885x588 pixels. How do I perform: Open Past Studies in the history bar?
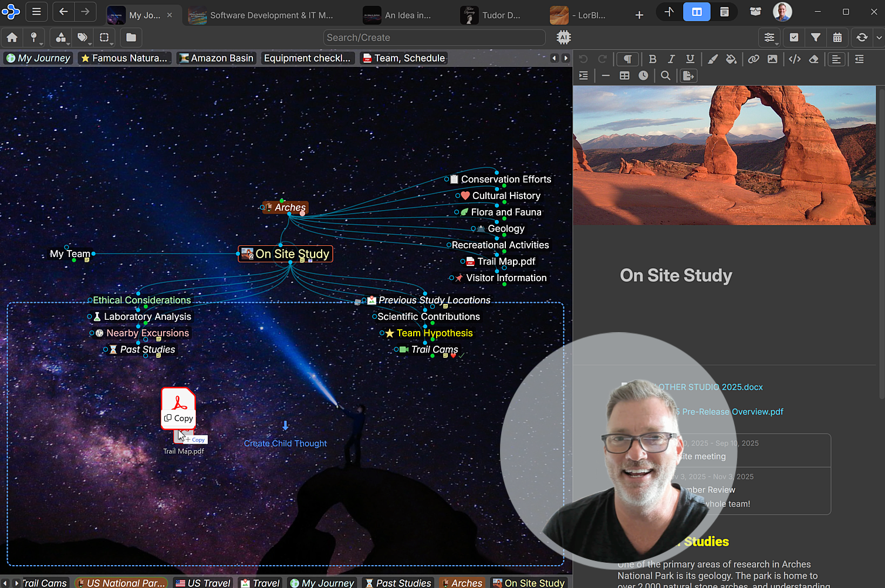click(x=397, y=583)
